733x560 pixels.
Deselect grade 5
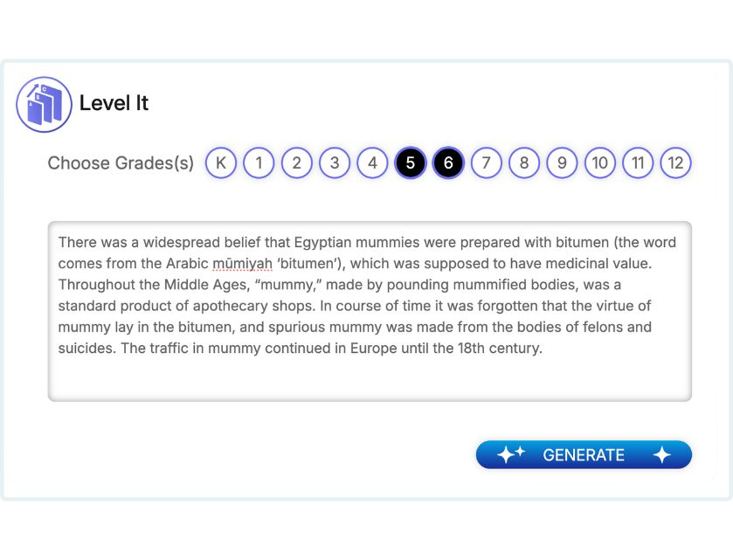411,162
